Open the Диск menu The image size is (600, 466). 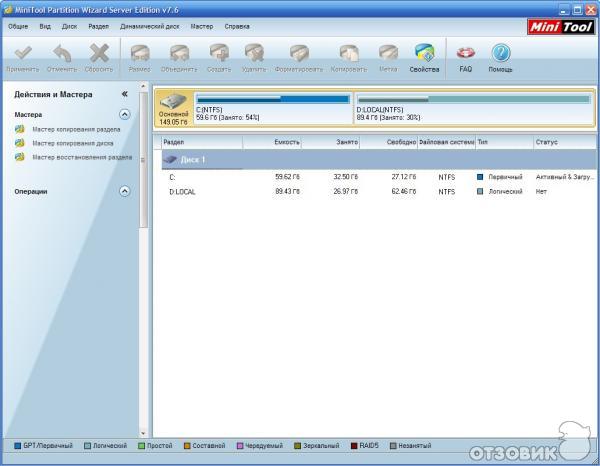pyautogui.click(x=70, y=26)
